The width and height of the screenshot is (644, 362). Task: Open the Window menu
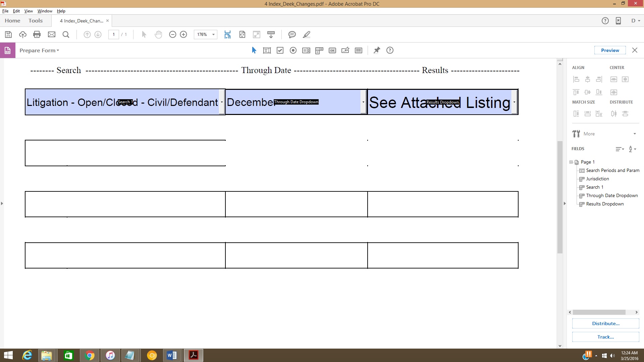pyautogui.click(x=45, y=11)
